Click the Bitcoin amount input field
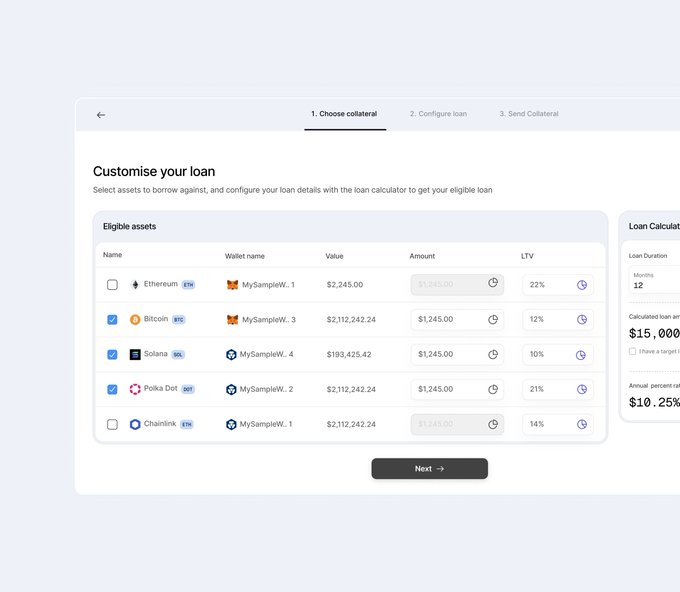This screenshot has width=680, height=592. coord(457,320)
